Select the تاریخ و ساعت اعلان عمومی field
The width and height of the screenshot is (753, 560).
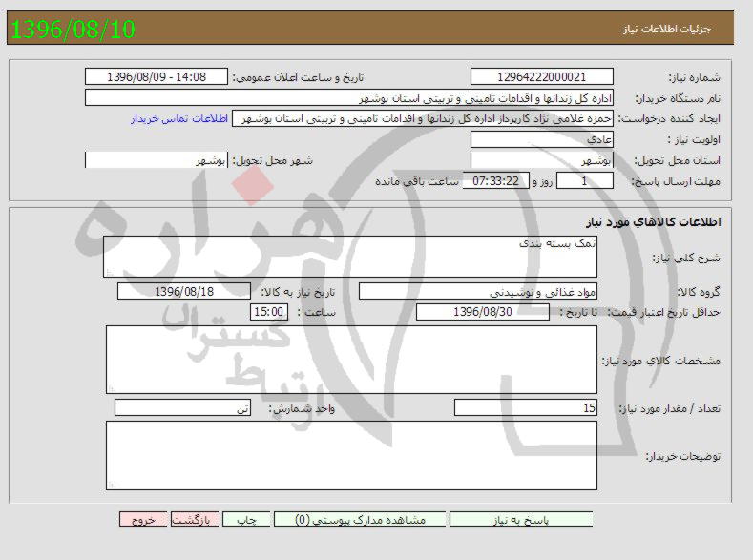tap(157, 77)
